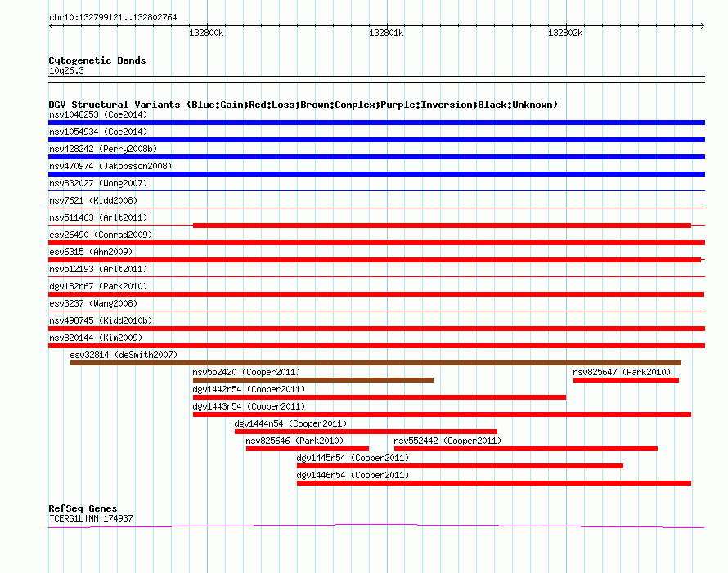This screenshot has width=728, height=573.
Task: Click the RefSeq Genes track title
Action: pos(83,508)
